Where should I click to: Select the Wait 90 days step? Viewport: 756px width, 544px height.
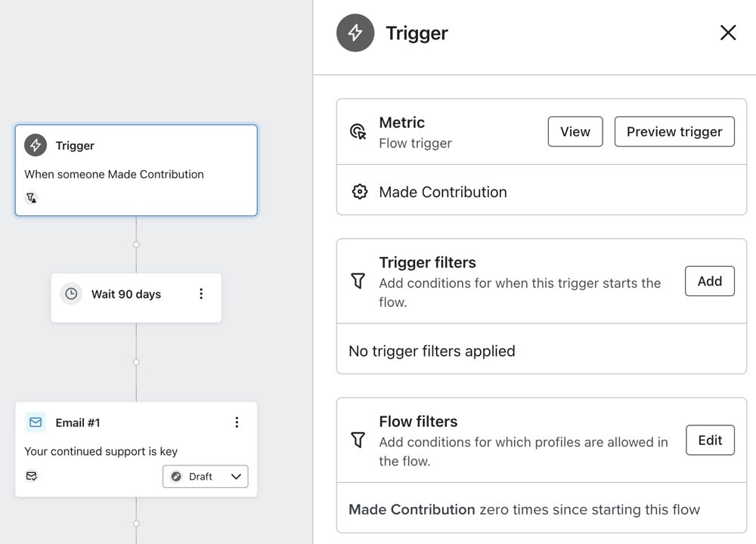click(x=125, y=294)
